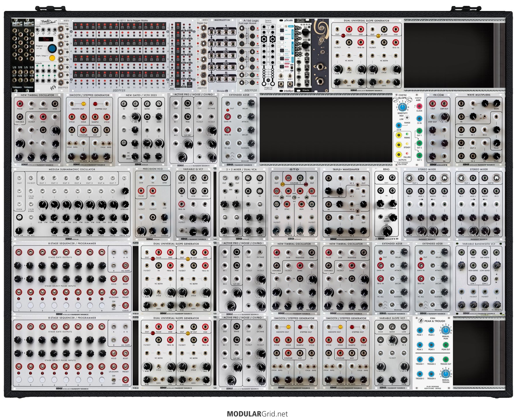Click Pamela's Workout blue Program knob

(52, 48)
